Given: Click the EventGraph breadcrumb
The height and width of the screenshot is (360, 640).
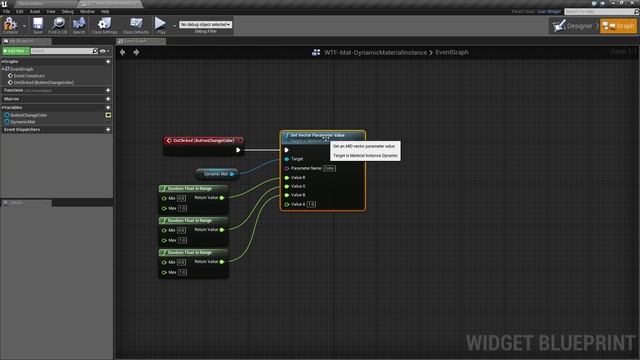Looking at the screenshot, I should click(x=452, y=52).
